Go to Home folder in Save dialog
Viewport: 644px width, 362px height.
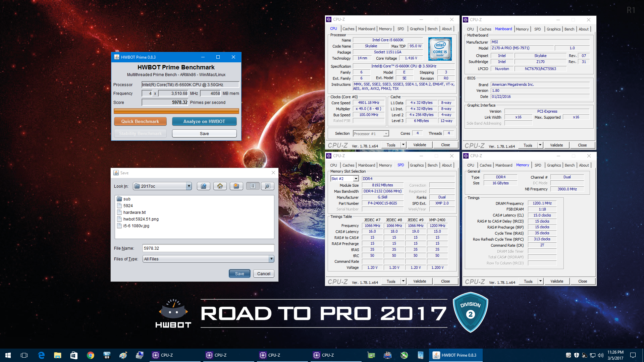220,186
